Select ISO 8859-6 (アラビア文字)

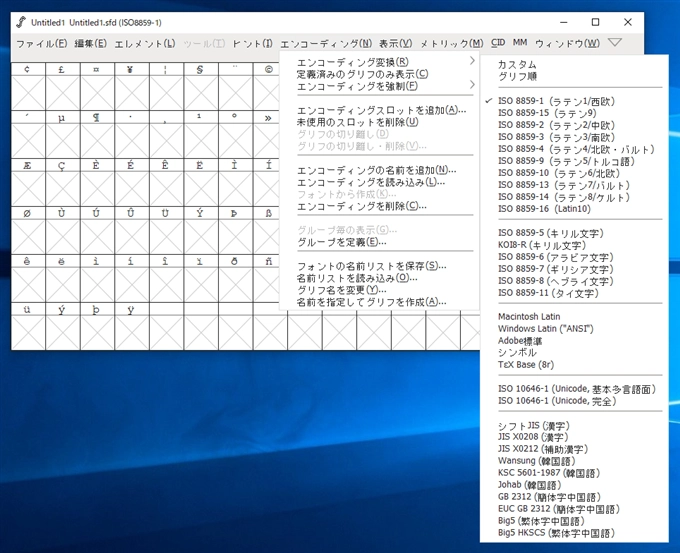(x=574, y=257)
